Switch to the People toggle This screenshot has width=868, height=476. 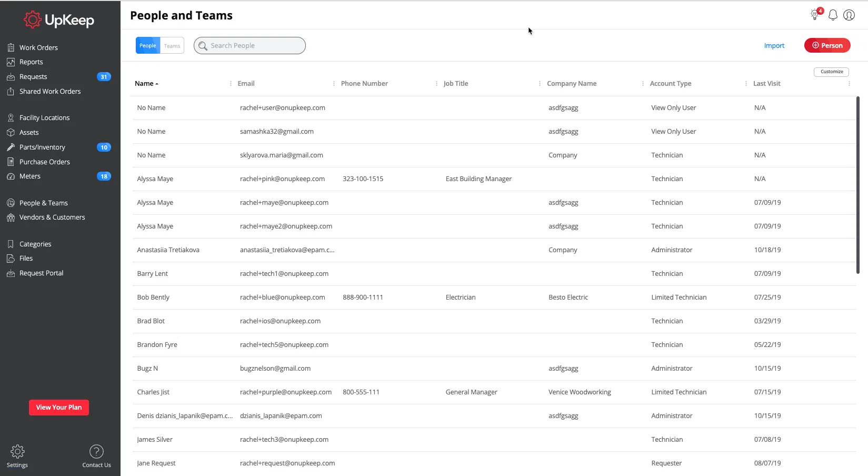pos(148,46)
